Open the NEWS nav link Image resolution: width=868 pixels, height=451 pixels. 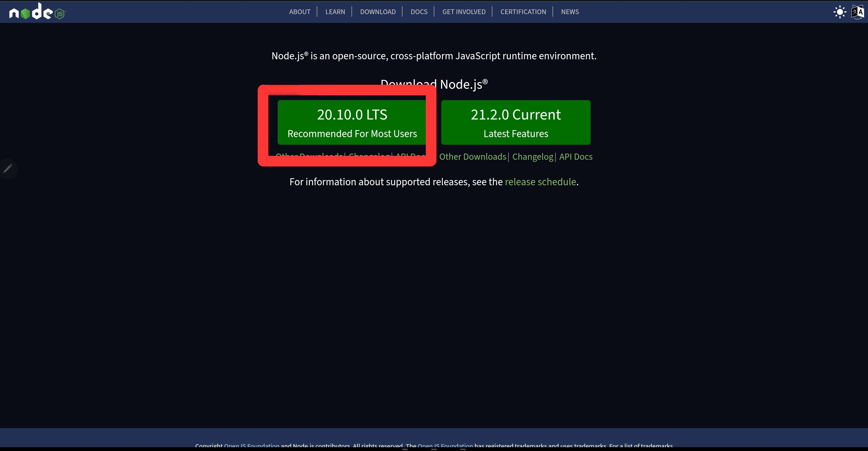click(570, 12)
